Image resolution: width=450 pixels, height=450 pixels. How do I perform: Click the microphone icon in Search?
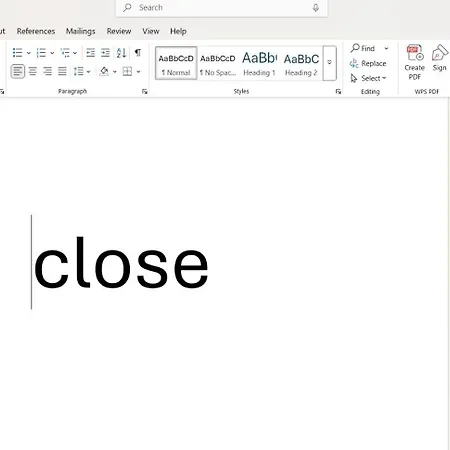315,8
